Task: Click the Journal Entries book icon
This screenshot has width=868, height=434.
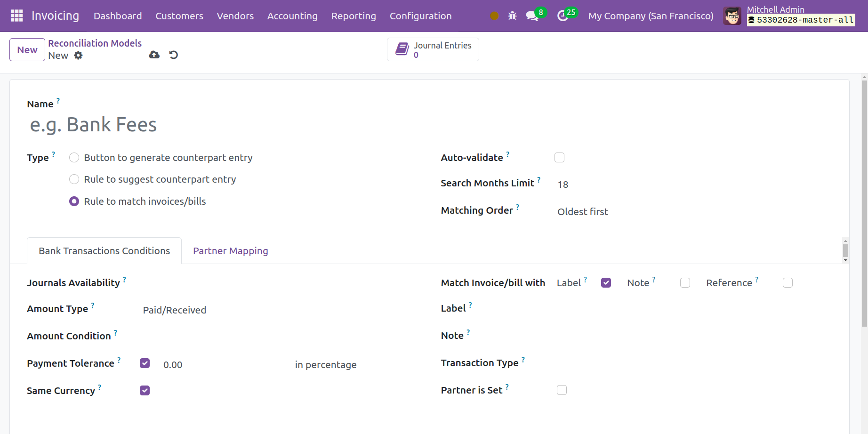Action: 402,49
